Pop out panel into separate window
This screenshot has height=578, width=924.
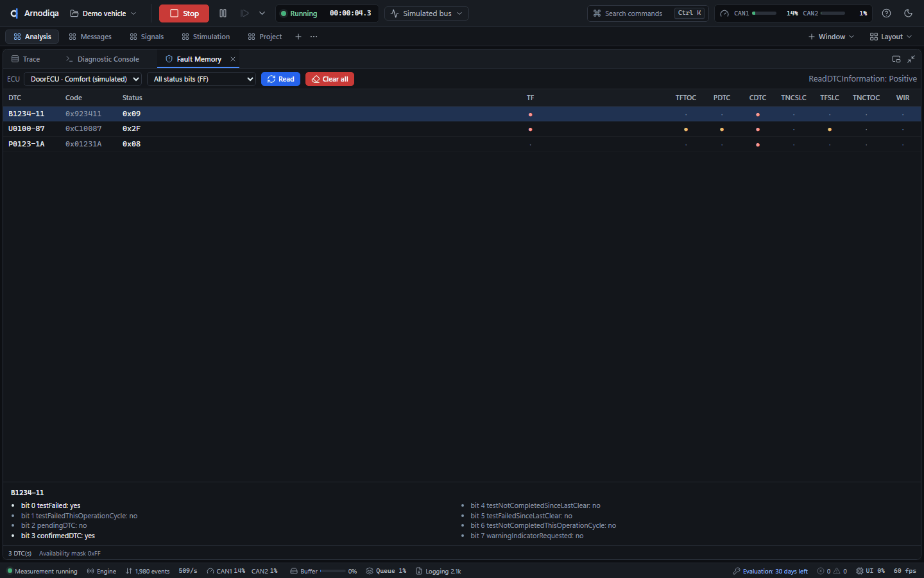(896, 59)
